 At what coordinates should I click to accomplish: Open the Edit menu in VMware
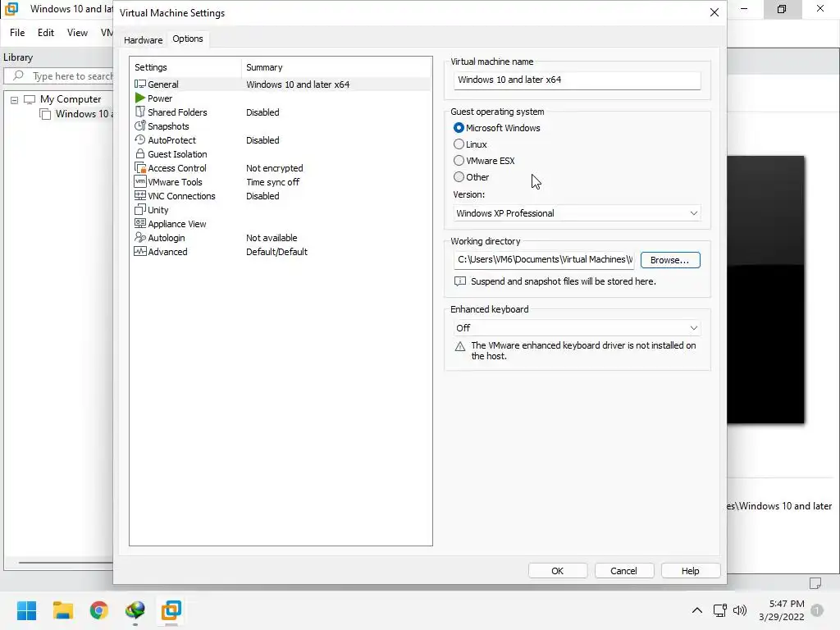pos(46,33)
